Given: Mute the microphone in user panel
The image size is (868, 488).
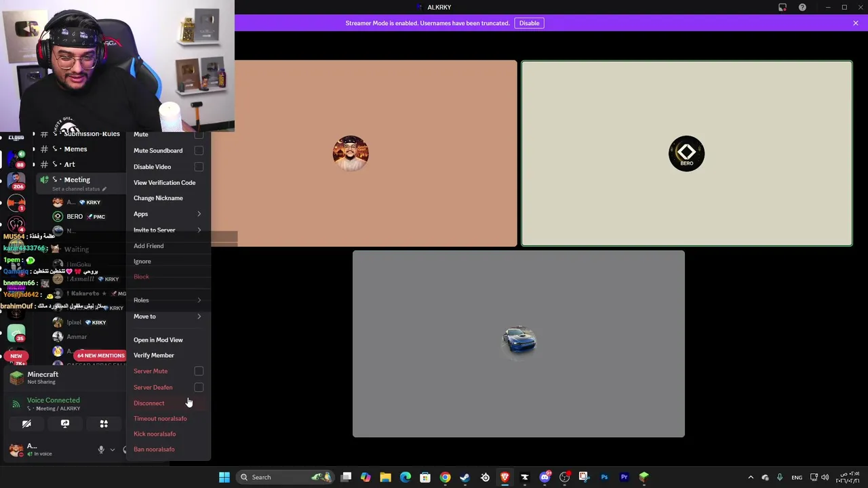Looking at the screenshot, I should pos(101,449).
